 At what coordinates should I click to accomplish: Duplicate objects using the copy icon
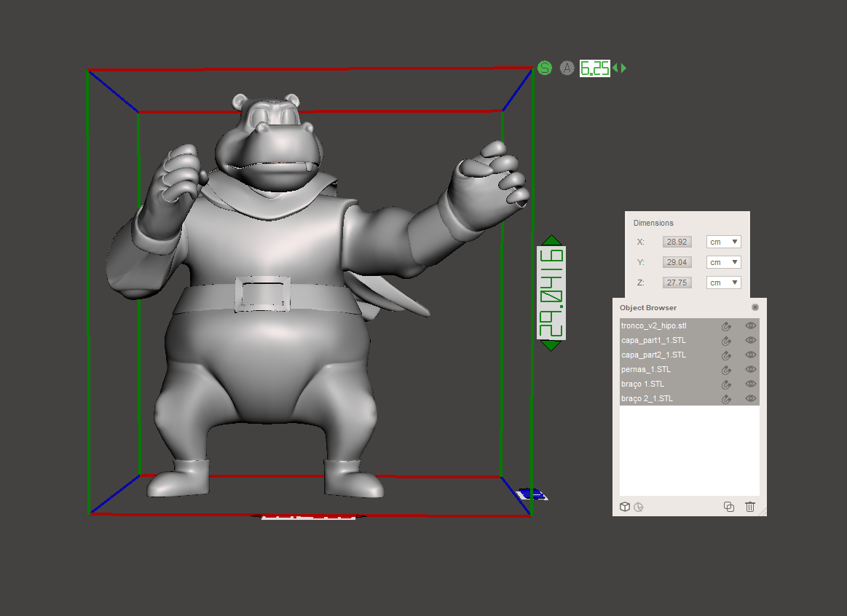click(x=729, y=507)
